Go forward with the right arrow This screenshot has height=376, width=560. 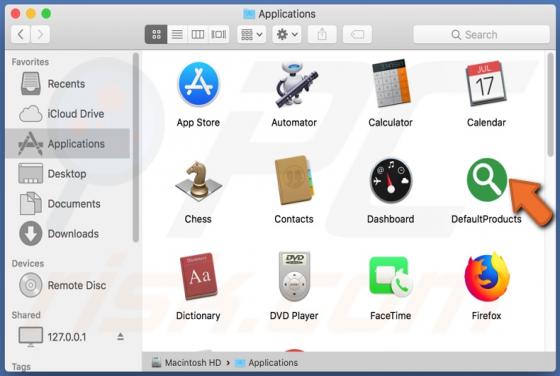click(40, 34)
